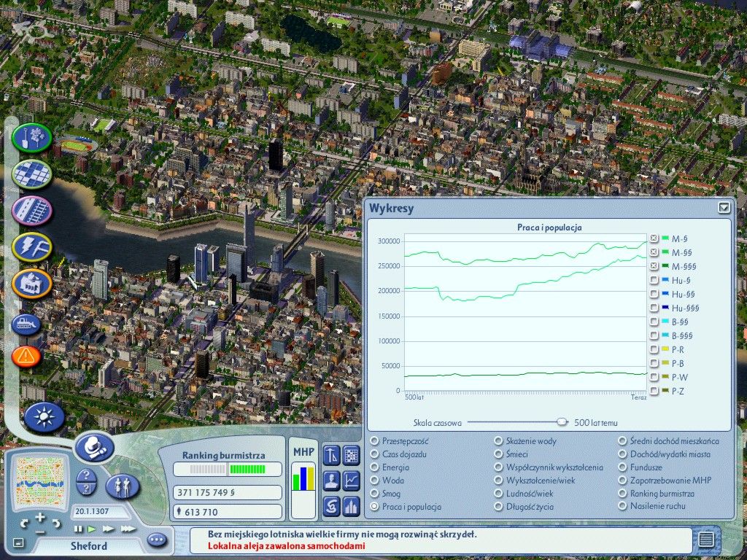Select the Przestępczość graph option

coord(375,441)
